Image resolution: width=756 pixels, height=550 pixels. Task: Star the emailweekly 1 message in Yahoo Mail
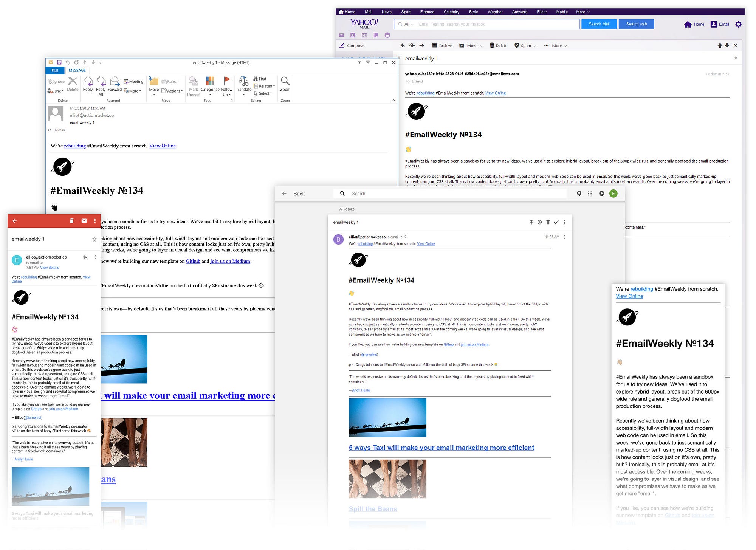click(x=736, y=58)
